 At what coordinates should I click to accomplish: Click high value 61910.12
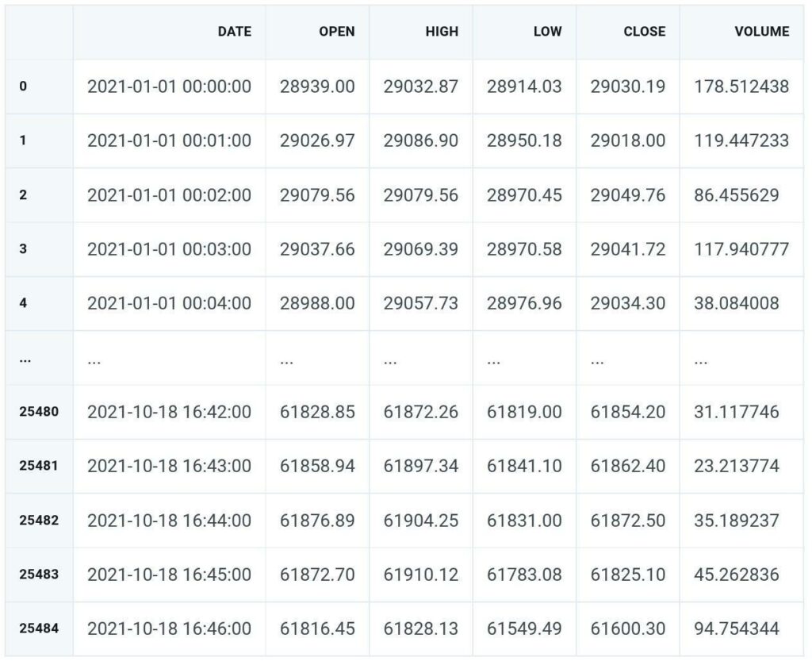421,575
